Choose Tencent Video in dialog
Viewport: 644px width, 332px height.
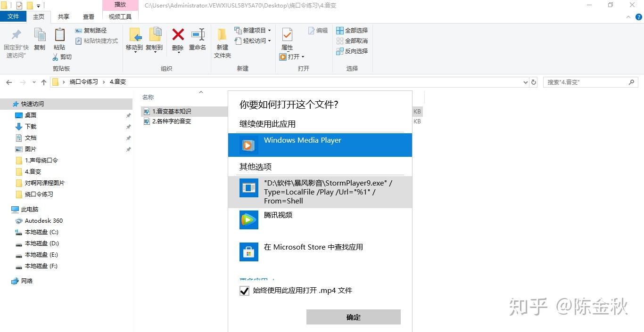pyautogui.click(x=320, y=219)
